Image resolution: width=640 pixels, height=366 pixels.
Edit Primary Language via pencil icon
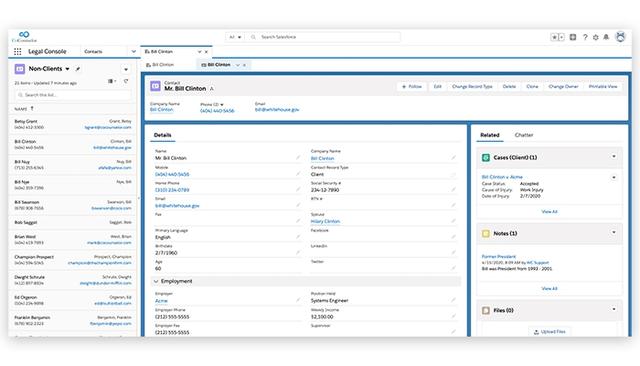298,237
